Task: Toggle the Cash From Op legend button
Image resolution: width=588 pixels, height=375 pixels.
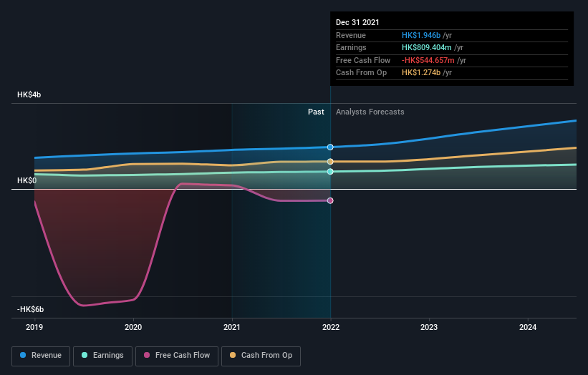Action: [261, 356]
